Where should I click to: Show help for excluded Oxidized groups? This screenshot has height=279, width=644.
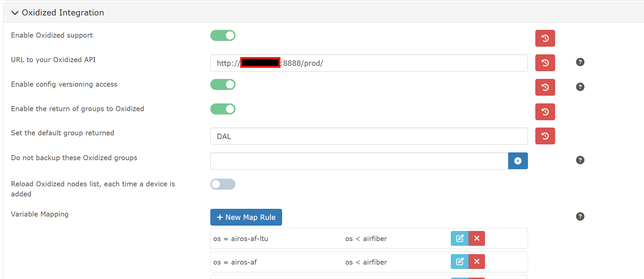pyautogui.click(x=580, y=160)
